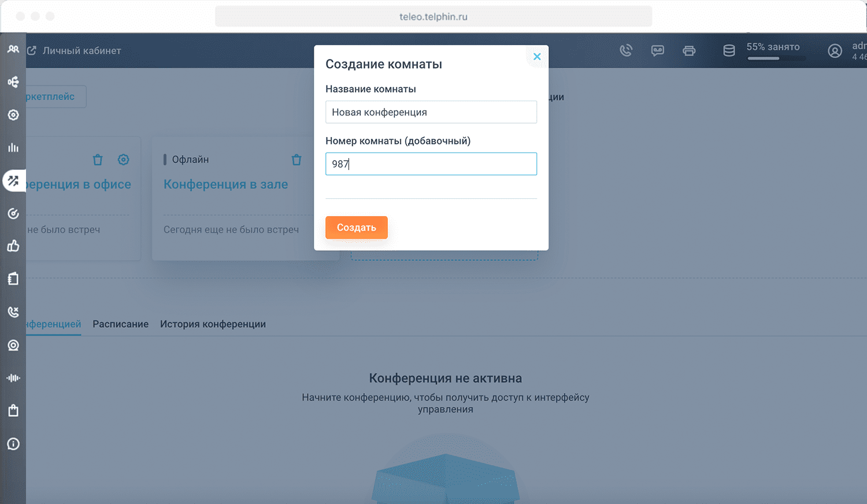The width and height of the screenshot is (867, 504).
Task: Click the Сегодня еще не было встреч text
Action: tap(231, 229)
